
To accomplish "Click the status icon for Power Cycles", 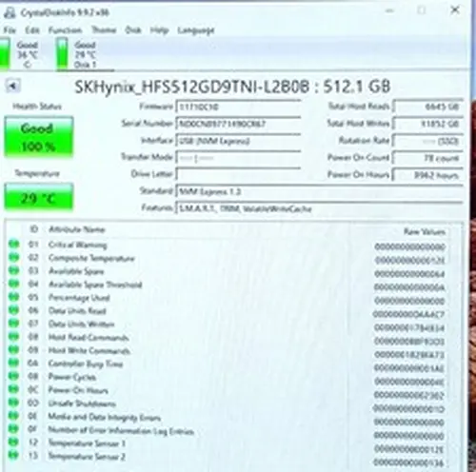I will pyautogui.click(x=13, y=376).
